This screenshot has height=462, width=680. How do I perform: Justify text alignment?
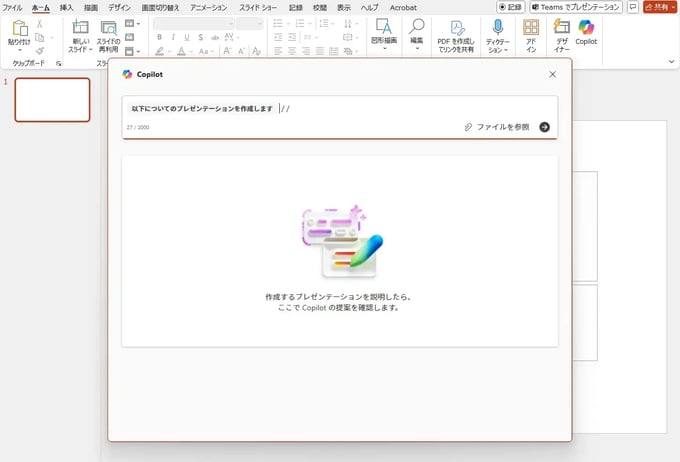tap(320, 51)
